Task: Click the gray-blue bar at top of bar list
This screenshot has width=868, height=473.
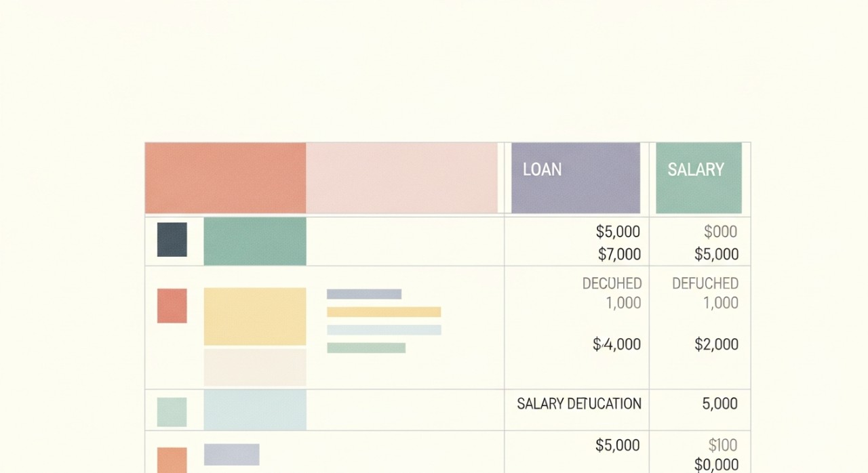Action: (364, 294)
